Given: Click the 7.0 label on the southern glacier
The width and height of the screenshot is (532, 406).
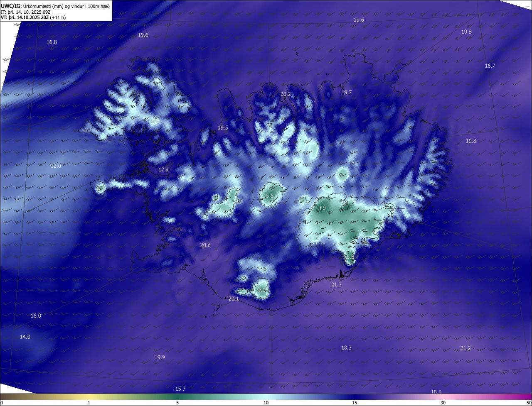Looking at the screenshot, I should tap(263, 290).
